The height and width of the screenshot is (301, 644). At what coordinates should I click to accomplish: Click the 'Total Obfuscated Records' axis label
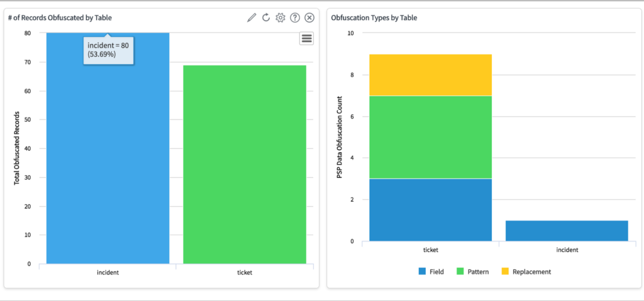click(x=17, y=148)
